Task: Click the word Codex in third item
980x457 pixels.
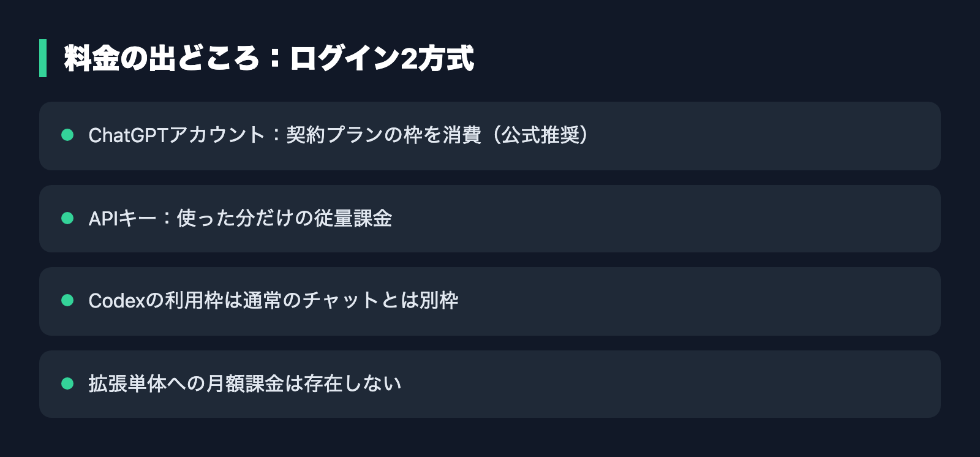Action: click(117, 301)
